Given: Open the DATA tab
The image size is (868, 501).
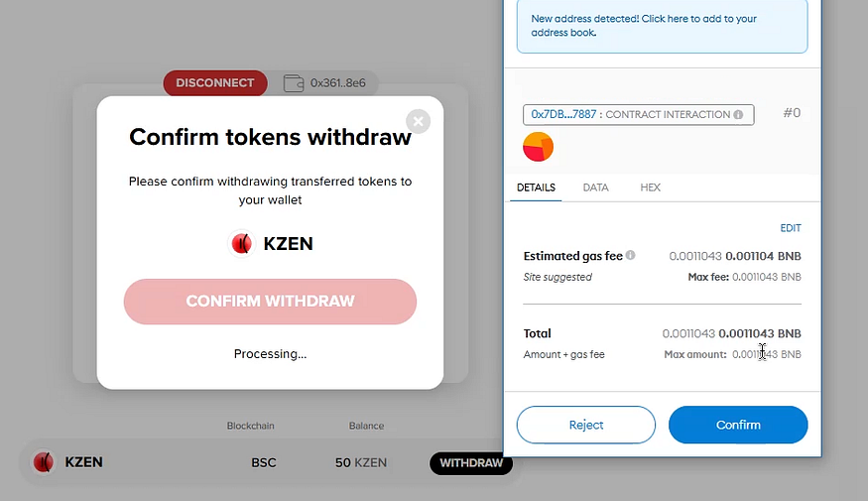Looking at the screenshot, I should point(595,188).
